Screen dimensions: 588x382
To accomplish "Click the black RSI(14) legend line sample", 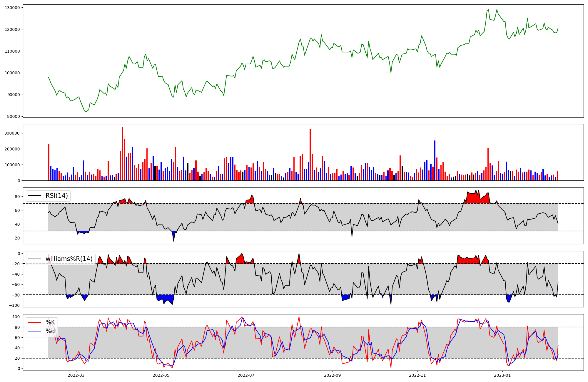I will [x=34, y=196].
